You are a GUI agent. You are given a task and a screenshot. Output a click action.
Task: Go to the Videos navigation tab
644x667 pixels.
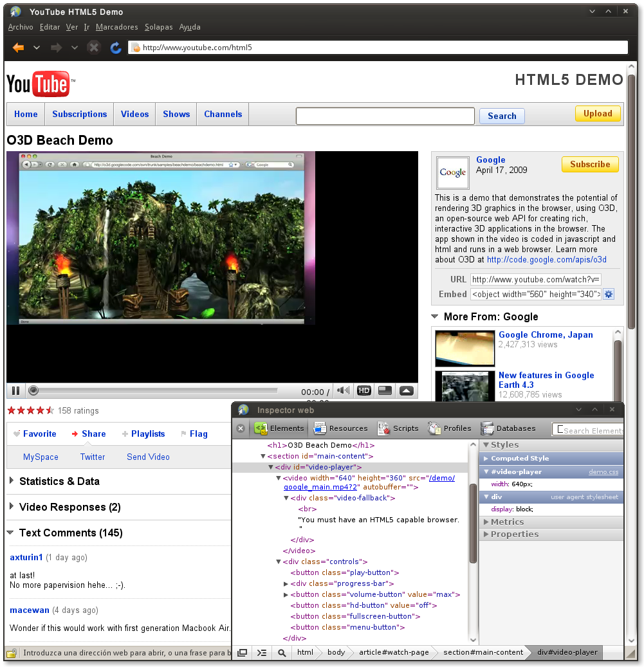pos(135,114)
